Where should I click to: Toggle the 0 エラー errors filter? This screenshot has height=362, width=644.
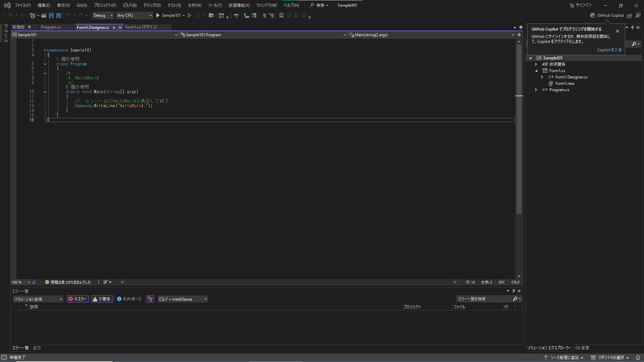pos(78,299)
